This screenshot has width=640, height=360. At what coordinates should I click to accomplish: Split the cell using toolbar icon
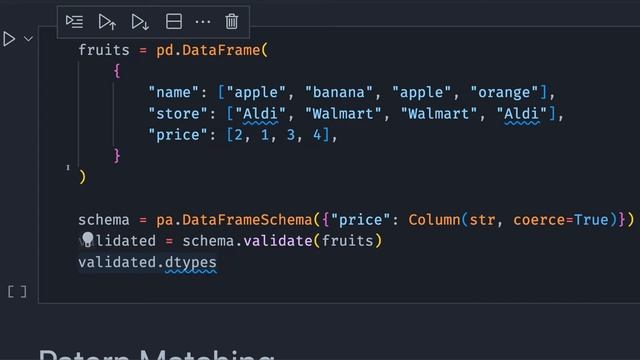coord(174,21)
